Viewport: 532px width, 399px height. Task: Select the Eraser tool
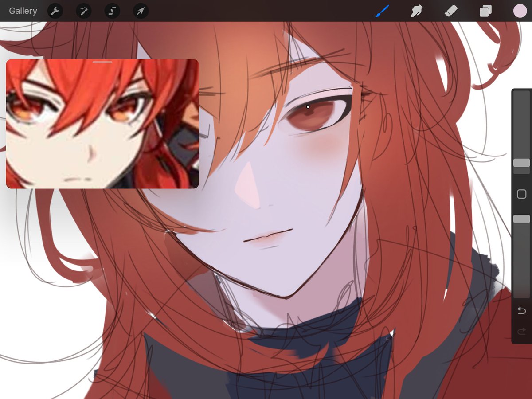[x=451, y=11]
